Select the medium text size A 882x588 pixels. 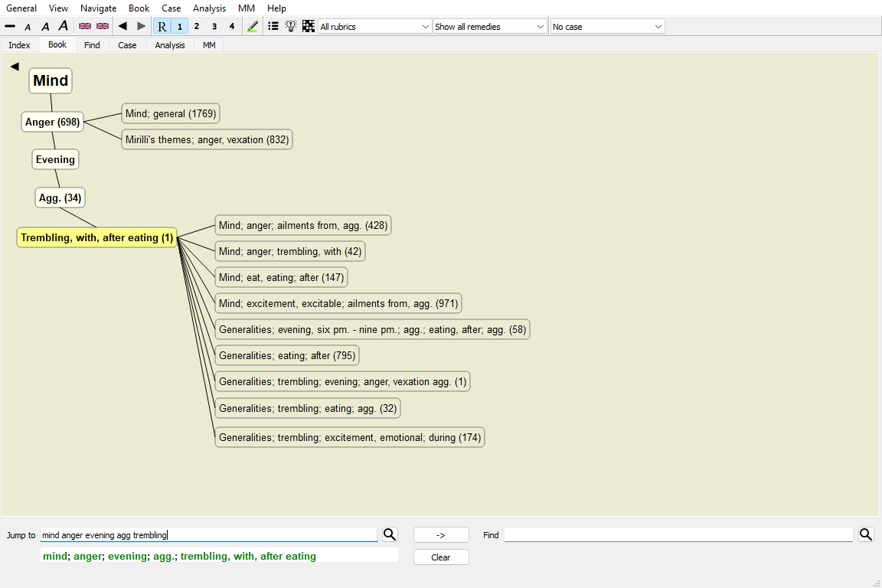[46, 27]
